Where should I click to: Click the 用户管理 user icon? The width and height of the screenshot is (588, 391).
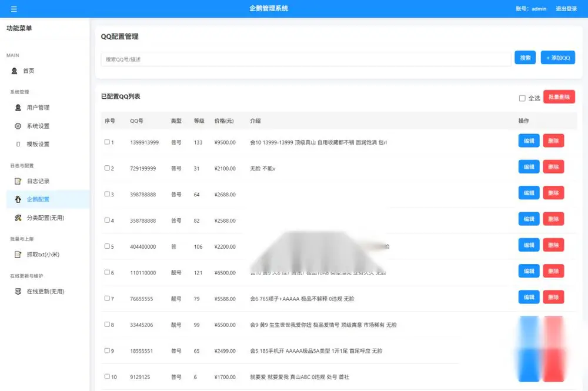(x=18, y=108)
